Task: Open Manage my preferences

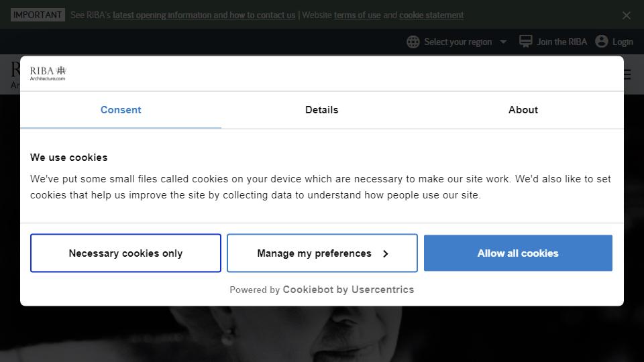Action: pos(322,253)
